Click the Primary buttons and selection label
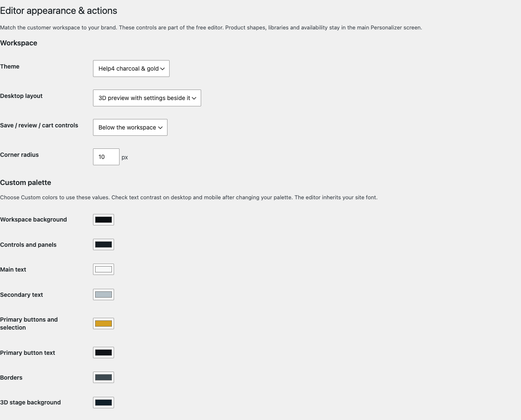 (x=29, y=323)
